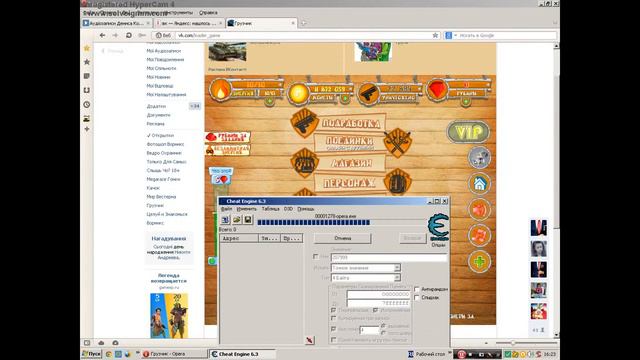Click the red ruby icon

[x=437, y=90]
